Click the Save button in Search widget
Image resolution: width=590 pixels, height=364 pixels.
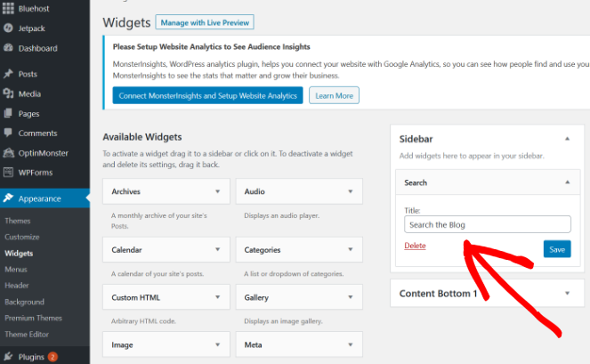[x=557, y=249]
